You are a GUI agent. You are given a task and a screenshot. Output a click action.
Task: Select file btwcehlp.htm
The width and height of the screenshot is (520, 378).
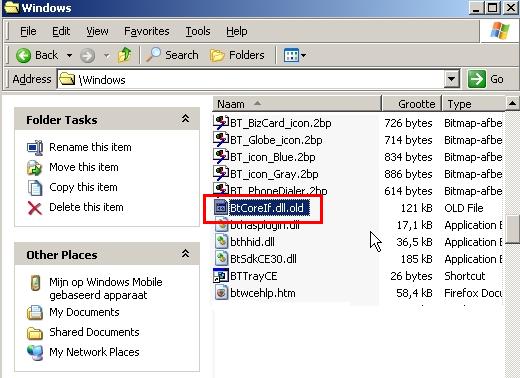coord(263,293)
